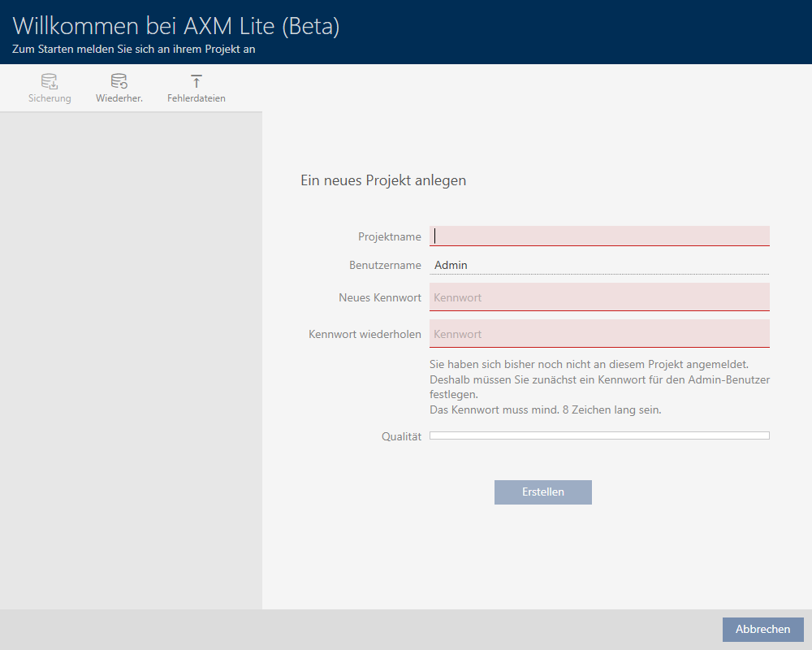Click the Wiederher. database restore icon
Screen dimensions: 812x650
pyautogui.click(x=119, y=81)
